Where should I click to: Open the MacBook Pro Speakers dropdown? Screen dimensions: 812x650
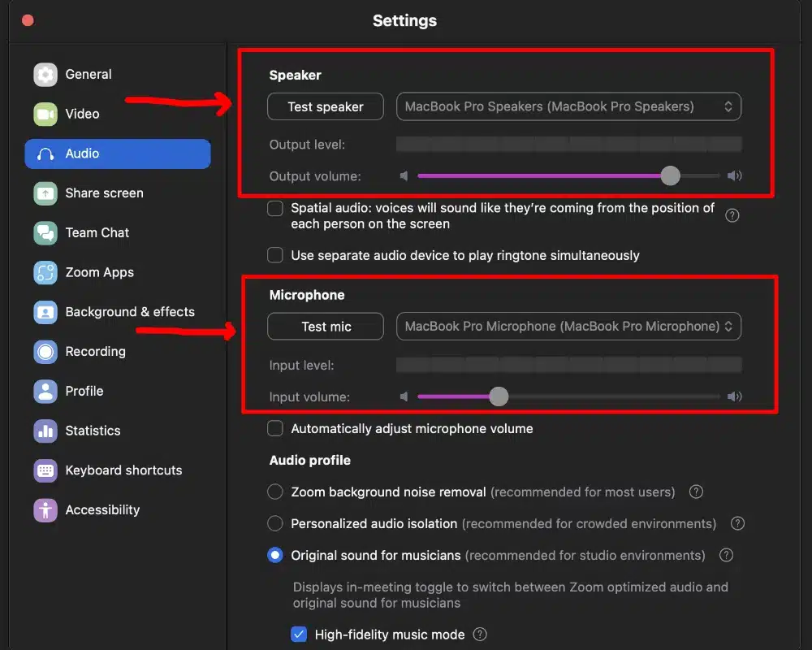coord(568,106)
